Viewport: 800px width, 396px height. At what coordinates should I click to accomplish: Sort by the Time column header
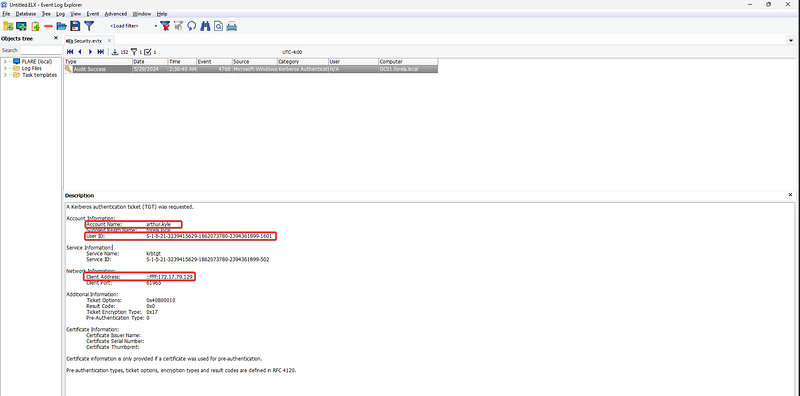[182, 62]
